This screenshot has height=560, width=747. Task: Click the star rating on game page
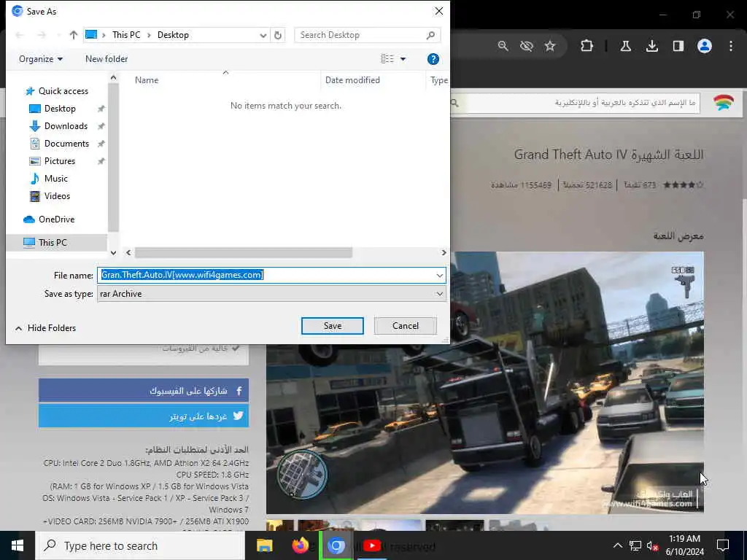(x=683, y=184)
